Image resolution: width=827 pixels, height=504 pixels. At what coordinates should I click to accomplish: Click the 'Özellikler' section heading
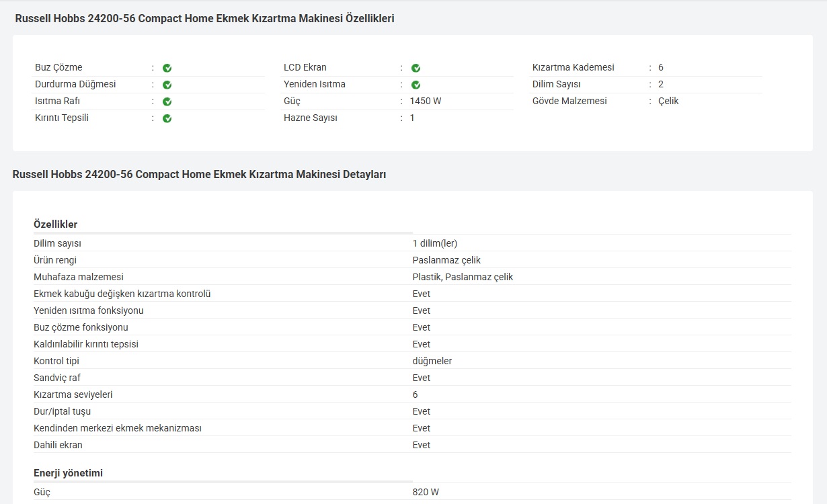(x=56, y=224)
